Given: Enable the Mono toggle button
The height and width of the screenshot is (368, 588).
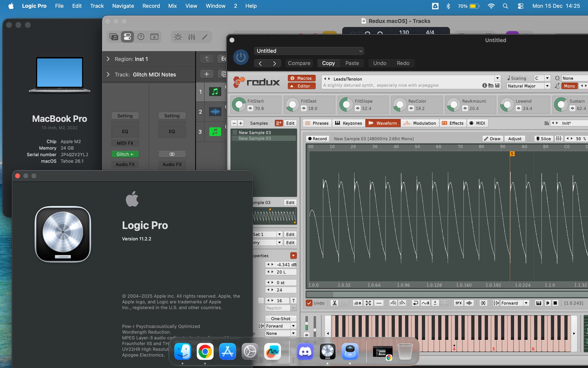Looking at the screenshot, I should (x=569, y=86).
